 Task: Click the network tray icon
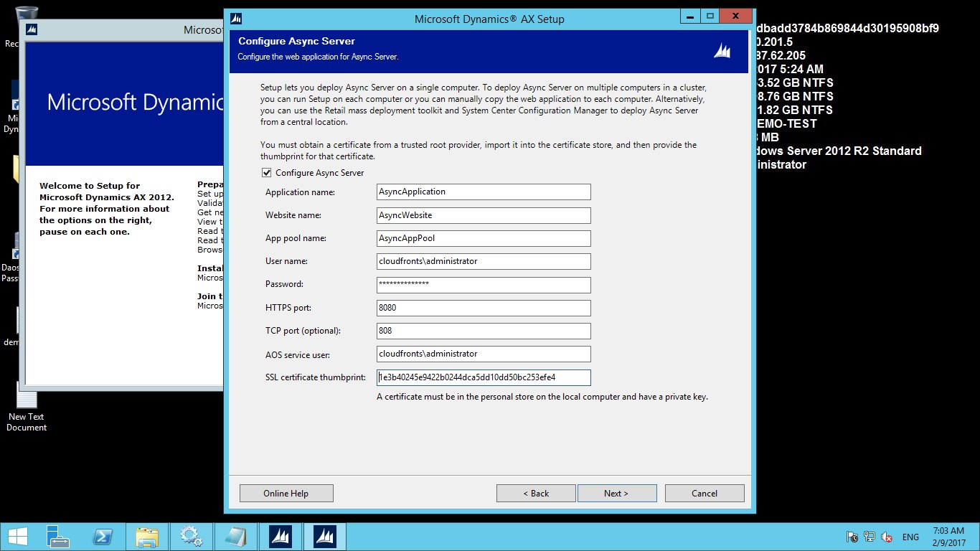(870, 537)
